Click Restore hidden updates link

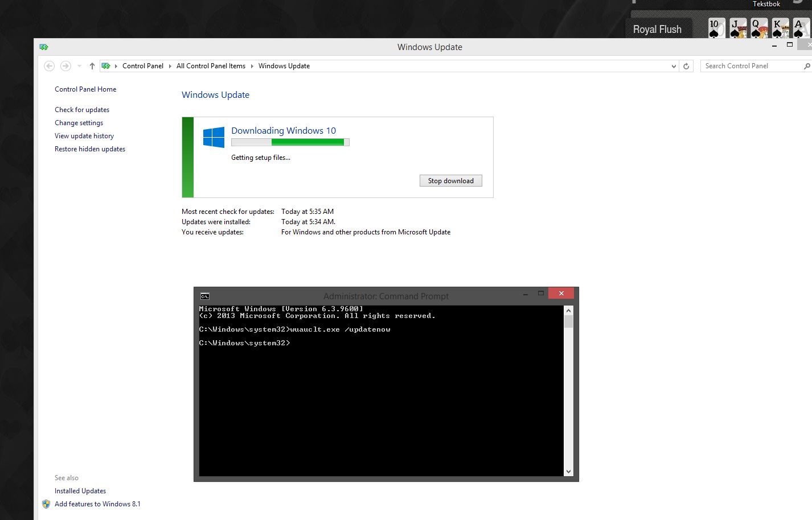coord(90,149)
